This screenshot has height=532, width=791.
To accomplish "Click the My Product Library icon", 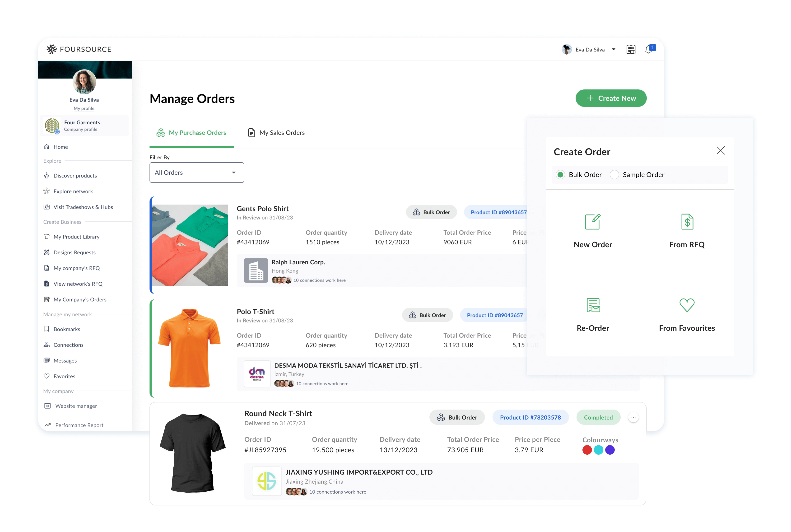I will pyautogui.click(x=47, y=236).
